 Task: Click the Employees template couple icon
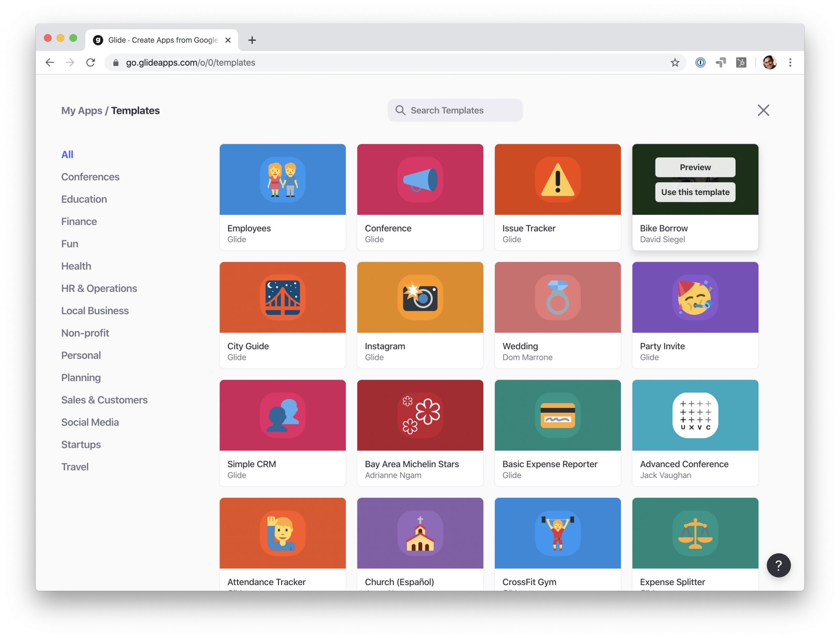[283, 179]
